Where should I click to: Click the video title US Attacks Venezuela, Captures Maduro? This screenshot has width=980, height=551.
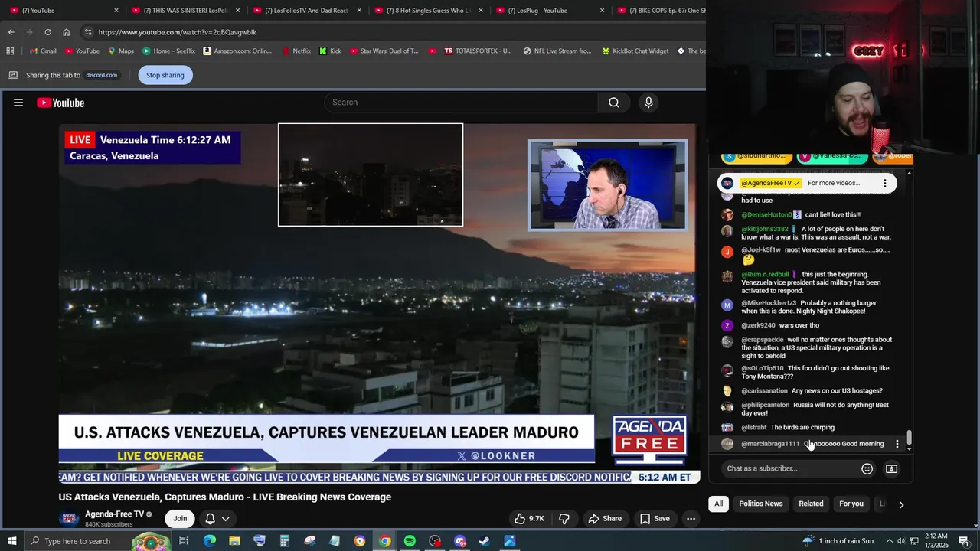(224, 497)
